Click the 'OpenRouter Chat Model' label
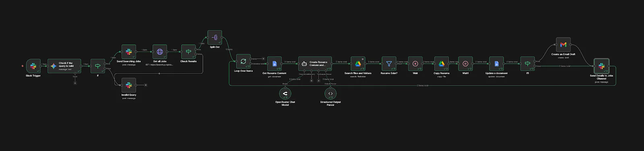644x151 pixels. [x=285, y=103]
